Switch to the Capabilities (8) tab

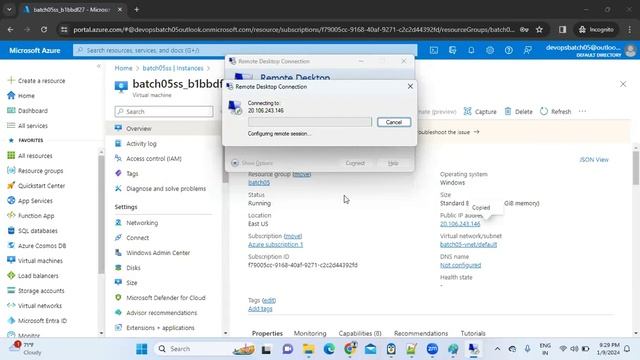pos(360,333)
